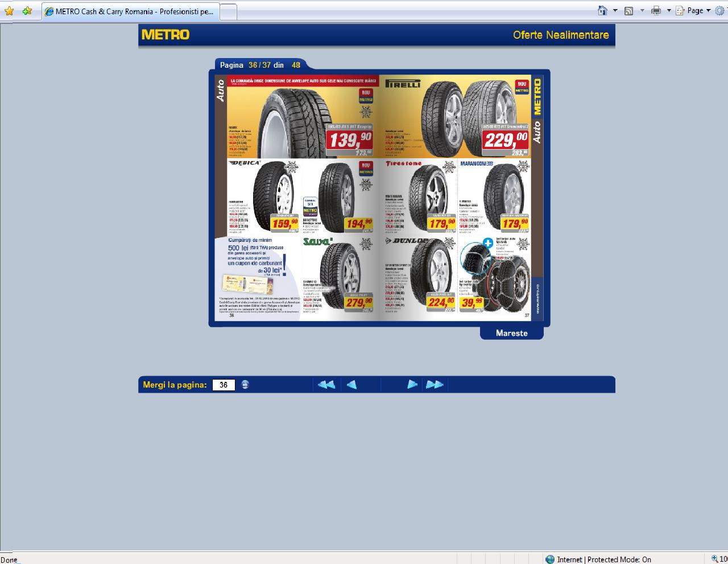Advance to the next catalog page
728x564 pixels.
tap(412, 385)
